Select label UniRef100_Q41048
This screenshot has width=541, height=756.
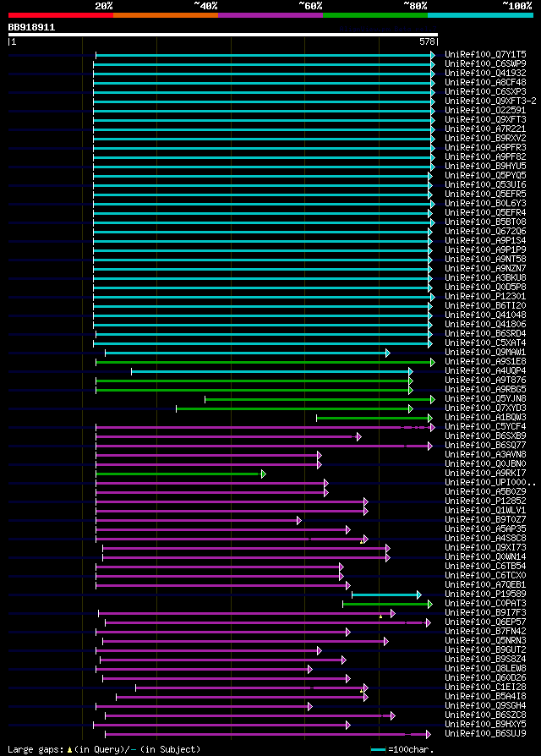coord(485,315)
